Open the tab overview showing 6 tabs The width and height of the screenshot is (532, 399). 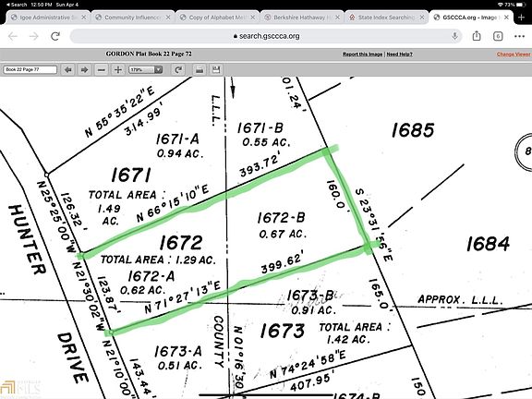(498, 36)
